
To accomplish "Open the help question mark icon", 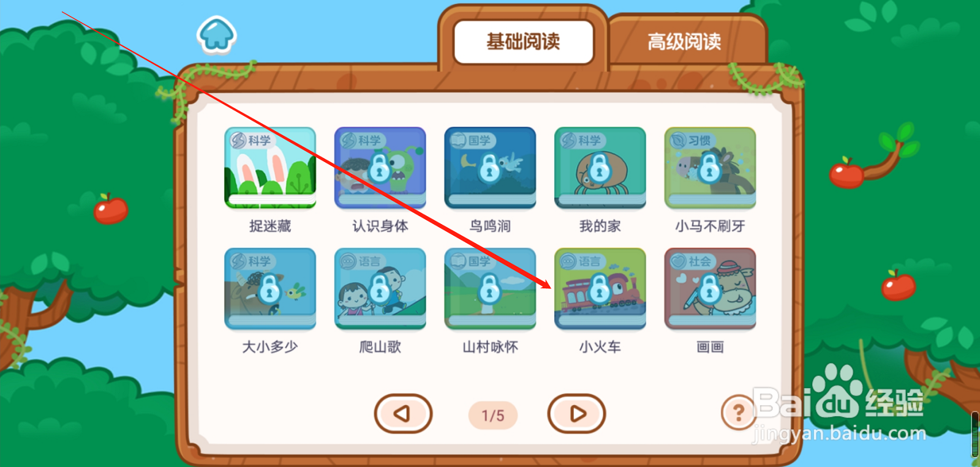I will (x=738, y=413).
